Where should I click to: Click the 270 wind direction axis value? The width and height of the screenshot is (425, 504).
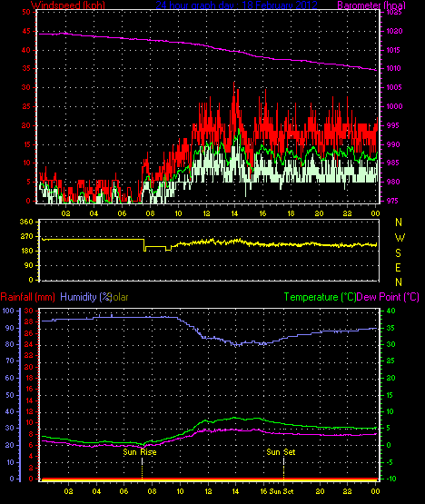(x=26, y=237)
